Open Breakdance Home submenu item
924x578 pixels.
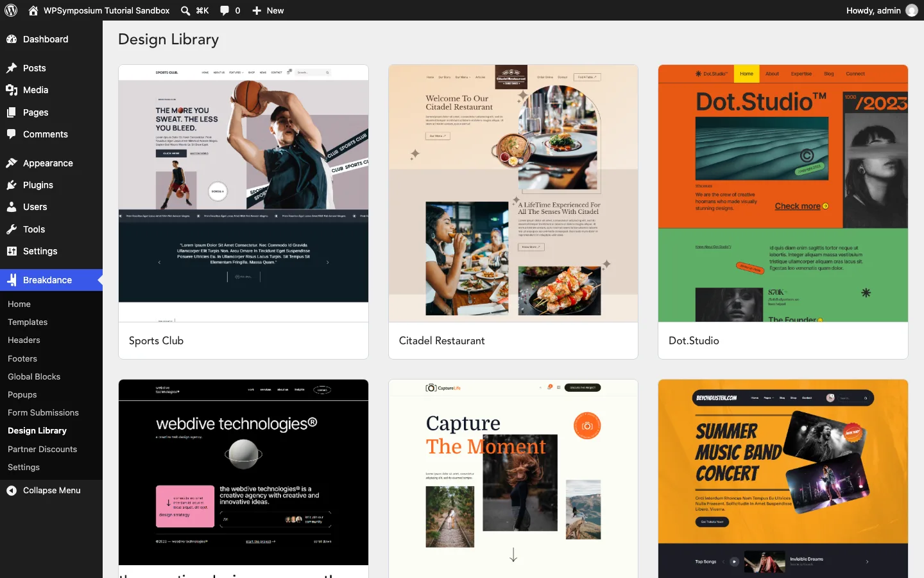[x=19, y=304]
